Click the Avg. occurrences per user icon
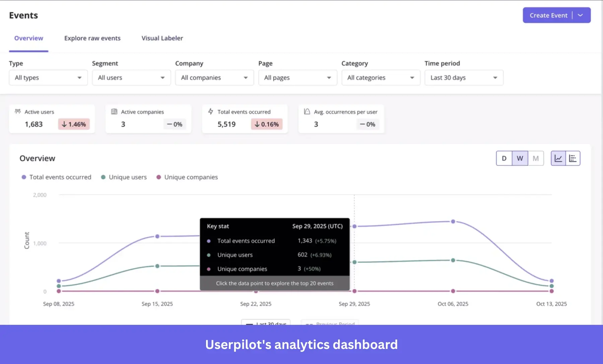 pyautogui.click(x=307, y=112)
